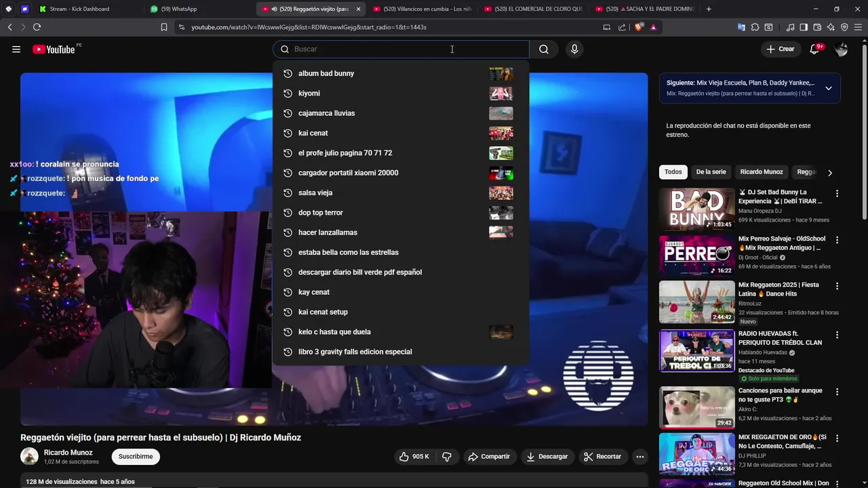
Task: Show more filter chips with right arrow
Action: [x=829, y=173]
